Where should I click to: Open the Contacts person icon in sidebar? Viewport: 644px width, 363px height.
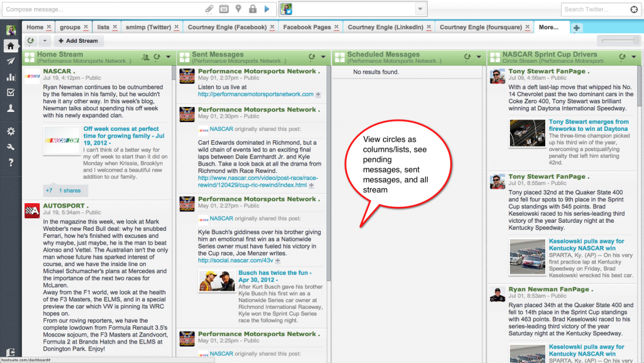[11, 108]
